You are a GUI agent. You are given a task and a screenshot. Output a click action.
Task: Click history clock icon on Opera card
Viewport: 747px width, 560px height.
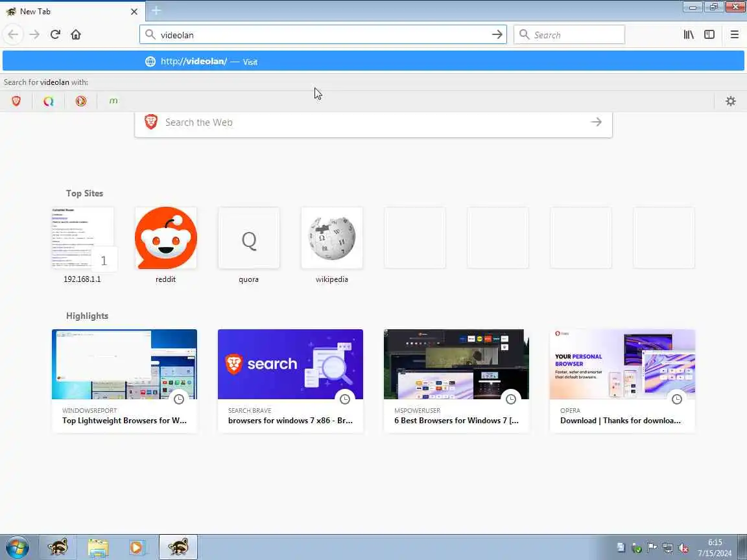point(676,399)
